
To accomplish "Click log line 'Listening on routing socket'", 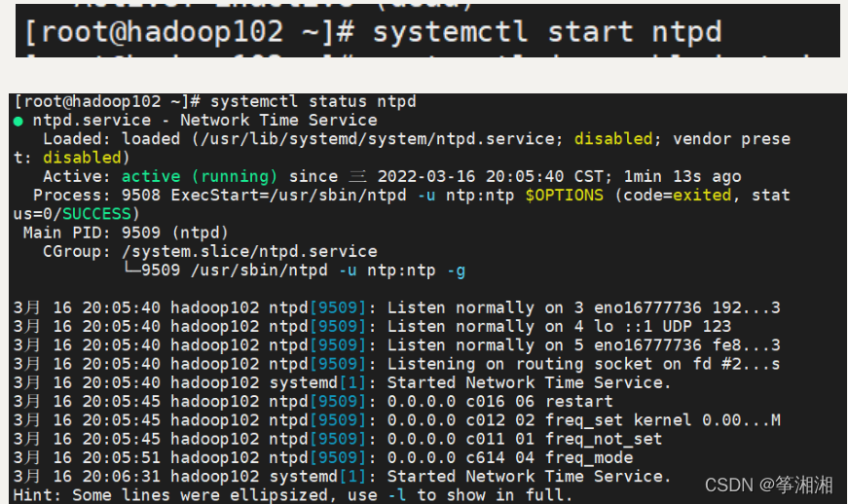I will [x=397, y=364].
